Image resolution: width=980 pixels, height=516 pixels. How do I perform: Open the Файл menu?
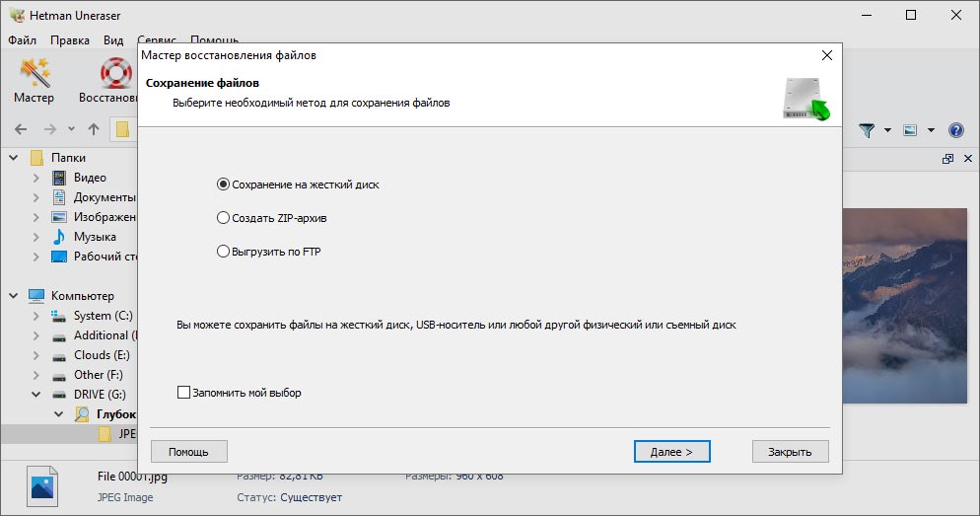[22, 40]
